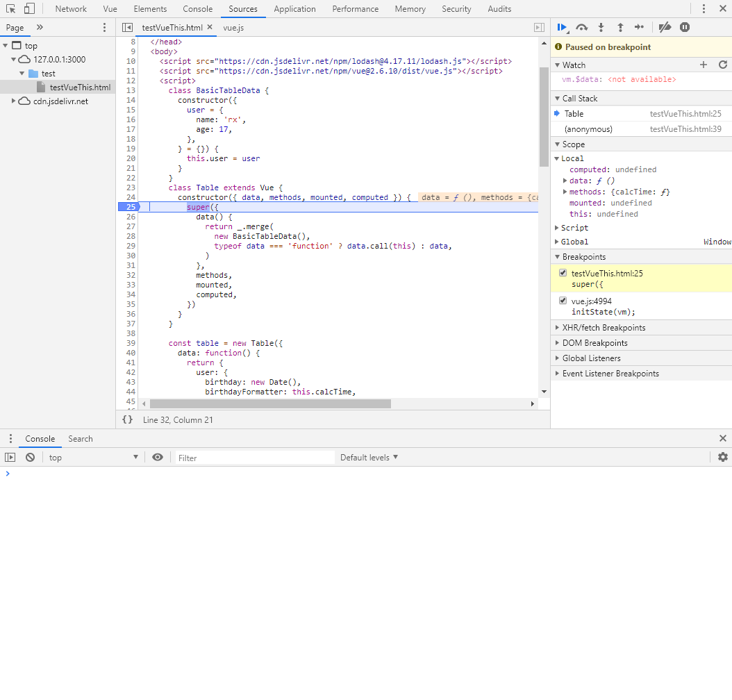Switch to the Elements tab

[x=150, y=9]
